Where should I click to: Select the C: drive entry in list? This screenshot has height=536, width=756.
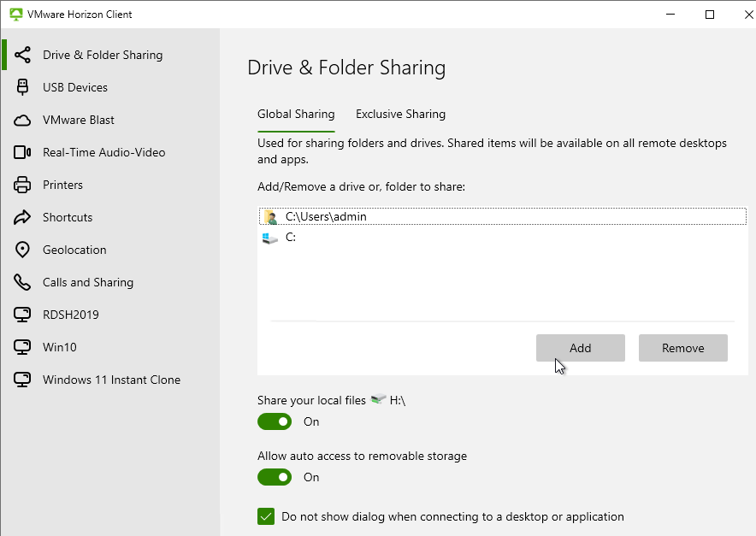point(503,237)
